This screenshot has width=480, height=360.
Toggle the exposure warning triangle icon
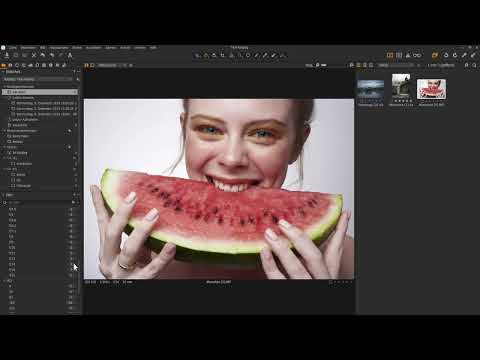(408, 55)
